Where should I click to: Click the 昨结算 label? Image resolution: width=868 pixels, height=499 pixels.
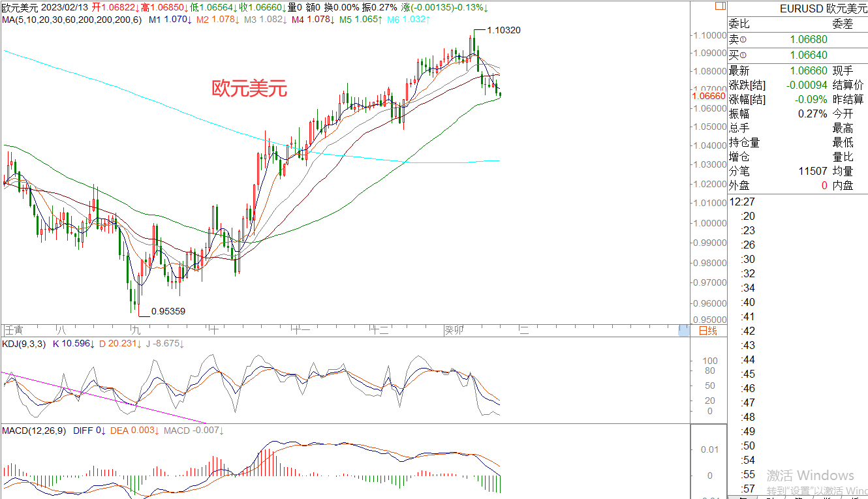(x=848, y=99)
